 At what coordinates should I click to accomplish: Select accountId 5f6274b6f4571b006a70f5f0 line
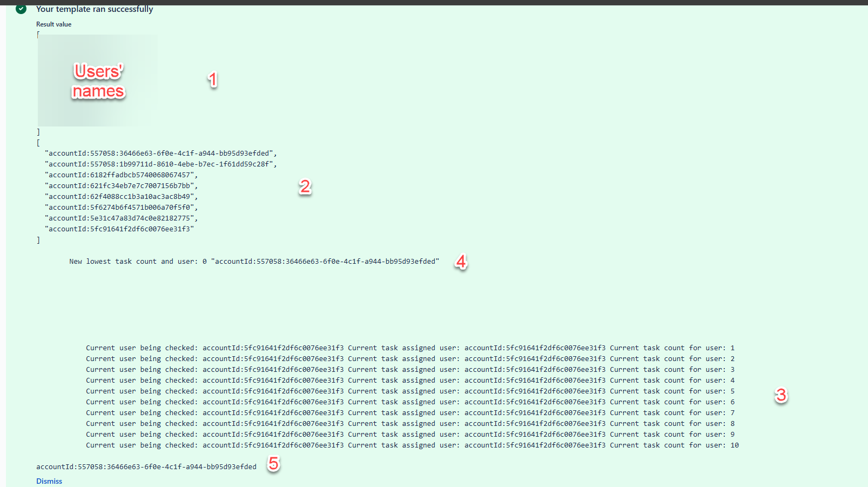[x=122, y=208]
